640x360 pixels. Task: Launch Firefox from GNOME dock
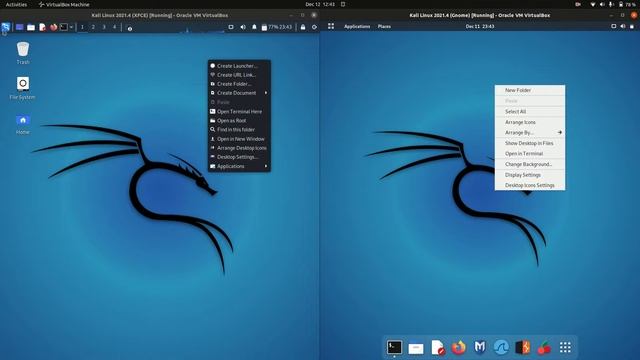coord(459,348)
